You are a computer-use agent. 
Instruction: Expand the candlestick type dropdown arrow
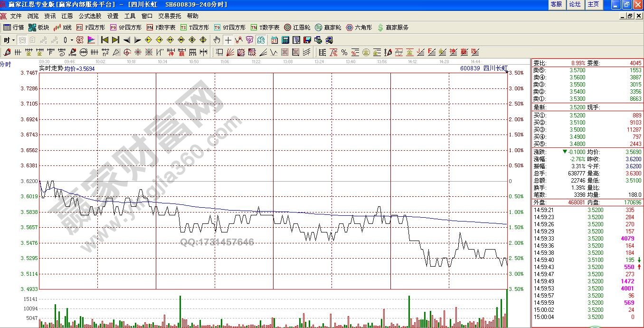(x=72, y=40)
